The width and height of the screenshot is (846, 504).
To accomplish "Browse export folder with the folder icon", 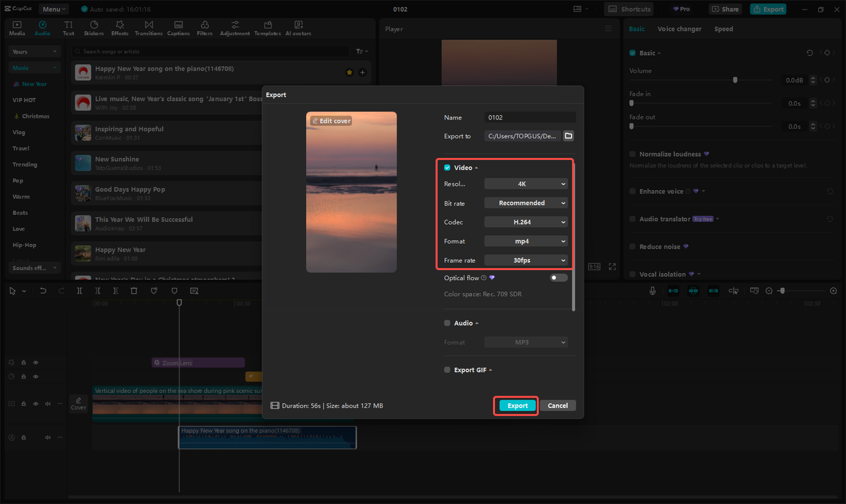I will point(568,136).
